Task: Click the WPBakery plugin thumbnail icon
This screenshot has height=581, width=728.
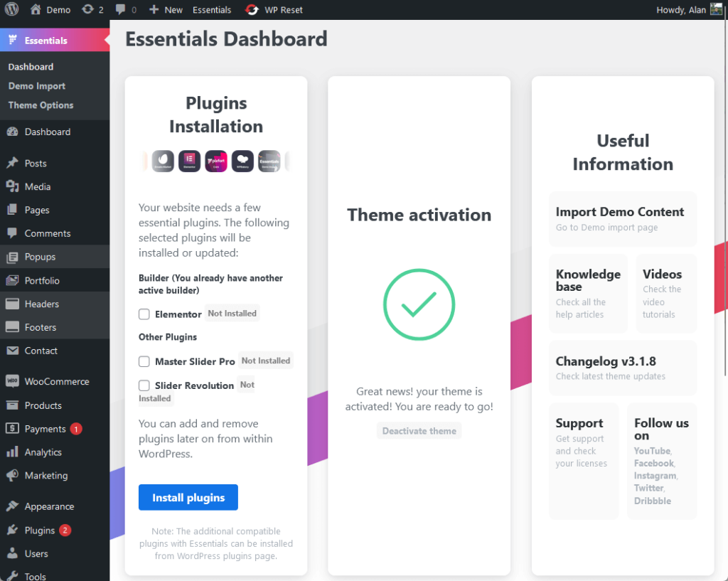Action: [x=243, y=161]
